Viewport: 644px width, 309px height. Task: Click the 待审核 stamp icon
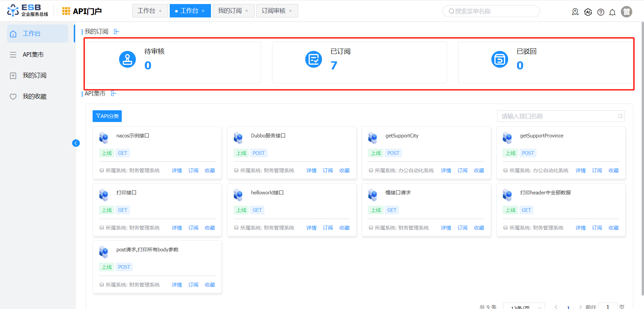pos(127,59)
